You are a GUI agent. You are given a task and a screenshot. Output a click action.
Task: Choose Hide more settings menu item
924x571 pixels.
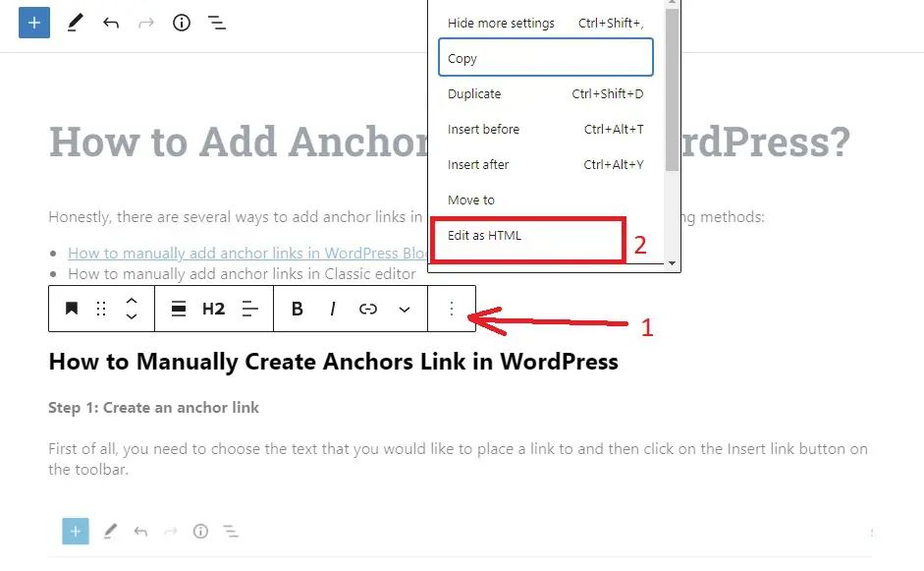click(546, 23)
